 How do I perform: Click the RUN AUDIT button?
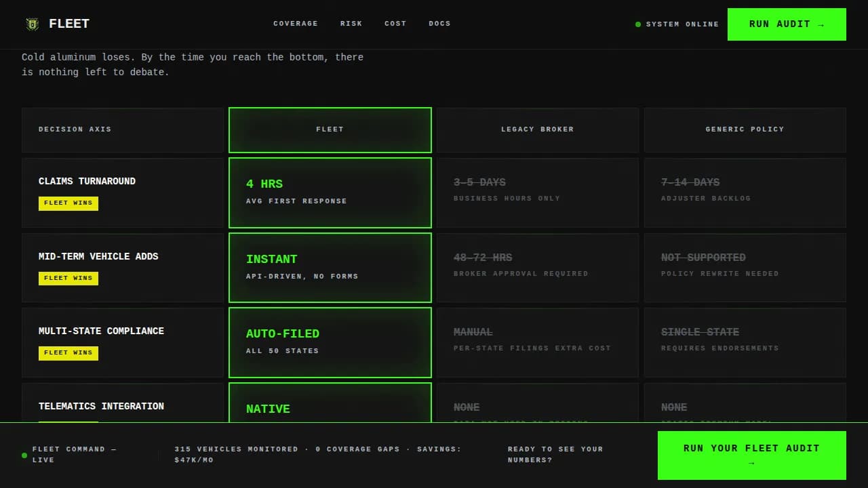coord(787,24)
